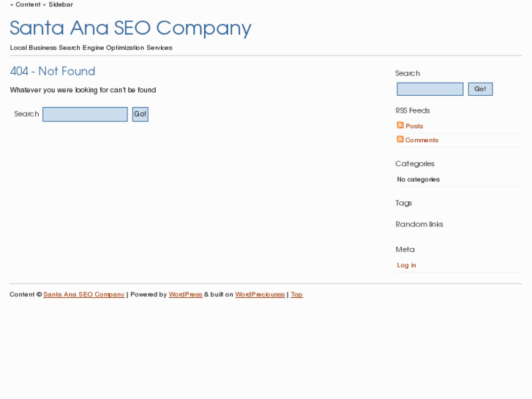Screen dimensions: 532x399
Task: Visit the WordPress link in footer
Action: [x=185, y=294]
